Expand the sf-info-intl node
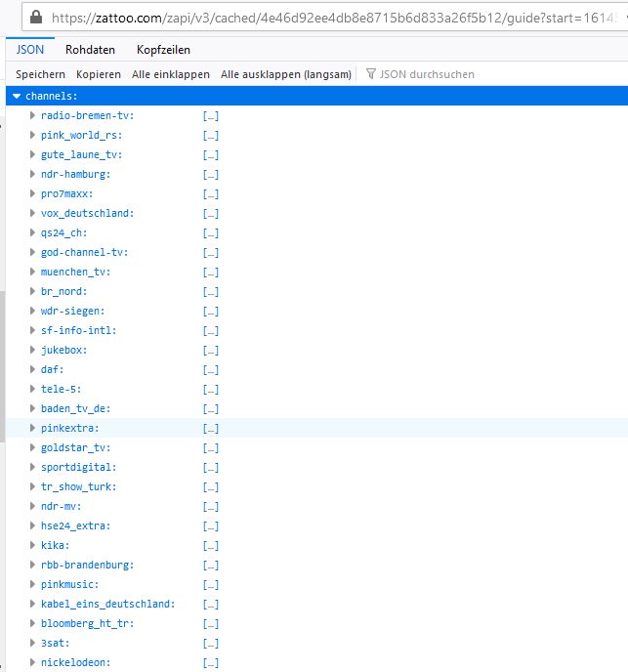The image size is (628, 672). click(x=32, y=330)
